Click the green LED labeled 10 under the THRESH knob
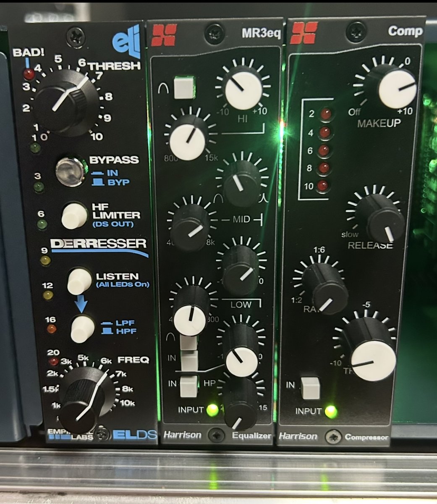The width and height of the screenshot is (437, 504). [36, 147]
